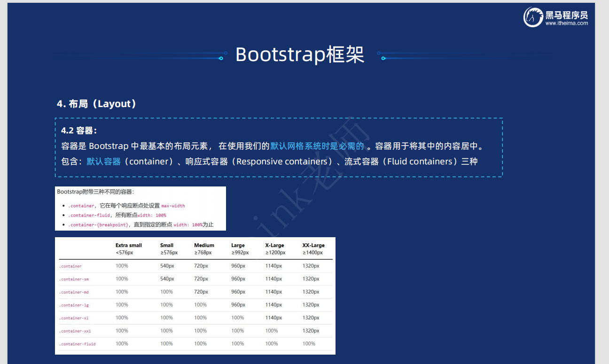Select the subheading 4.2 容器:
The height and width of the screenshot is (364, 609).
click(79, 131)
